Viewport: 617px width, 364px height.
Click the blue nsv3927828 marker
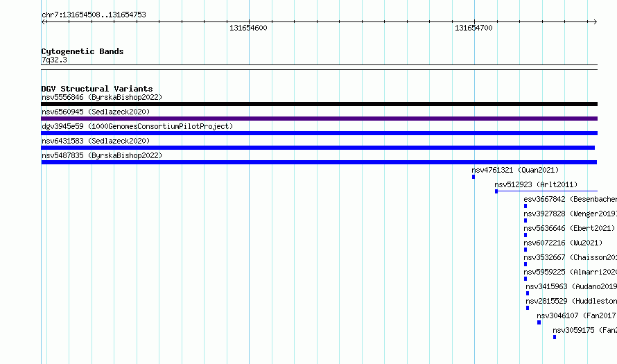point(525,220)
